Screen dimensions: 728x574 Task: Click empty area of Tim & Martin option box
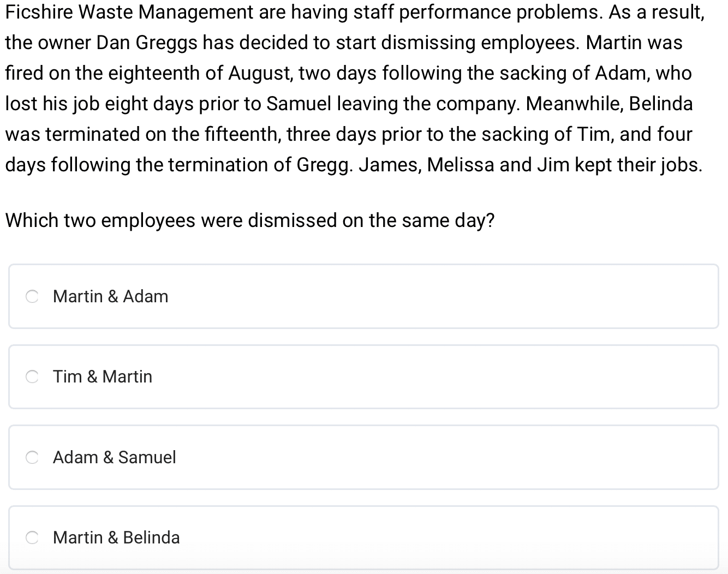click(x=437, y=376)
